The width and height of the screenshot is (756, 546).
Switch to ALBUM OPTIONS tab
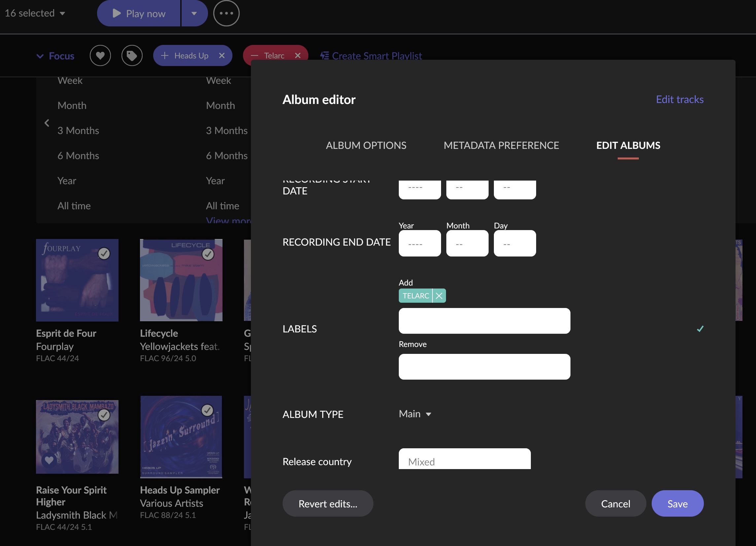(x=366, y=145)
